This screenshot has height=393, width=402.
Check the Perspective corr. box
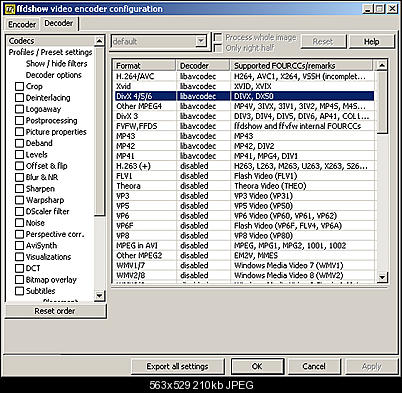tap(20, 234)
